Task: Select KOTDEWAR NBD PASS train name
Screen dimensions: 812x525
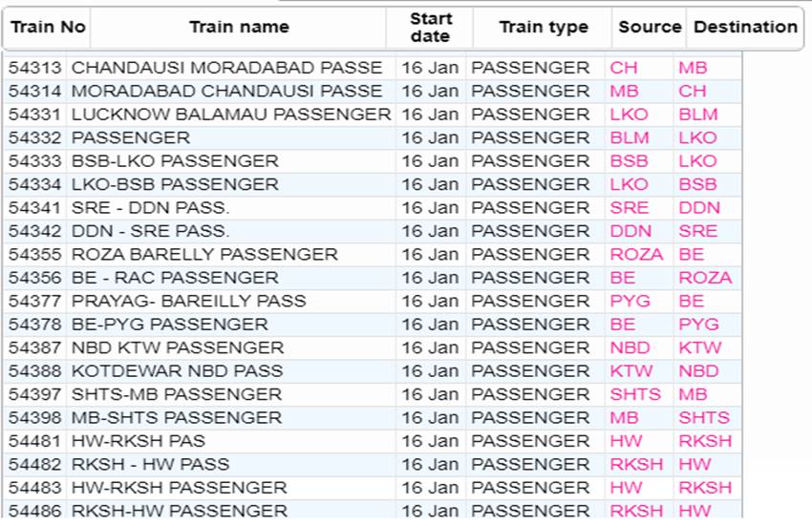Action: tap(177, 371)
